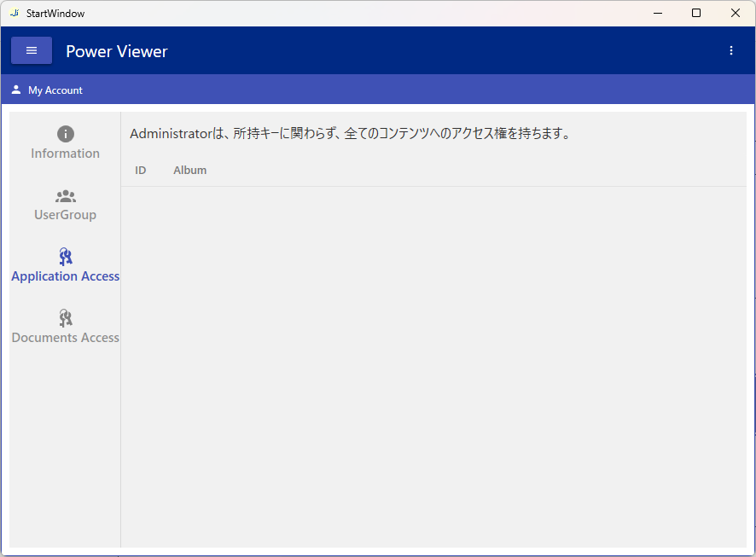Click the Information circle icon
The height and width of the screenshot is (557, 756).
point(66,134)
